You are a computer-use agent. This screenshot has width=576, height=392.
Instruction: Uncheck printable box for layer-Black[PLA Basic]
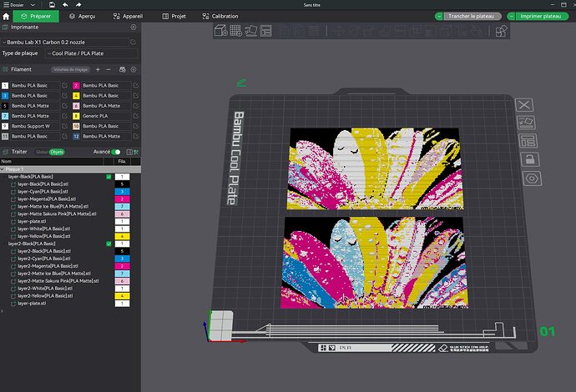tap(109, 177)
